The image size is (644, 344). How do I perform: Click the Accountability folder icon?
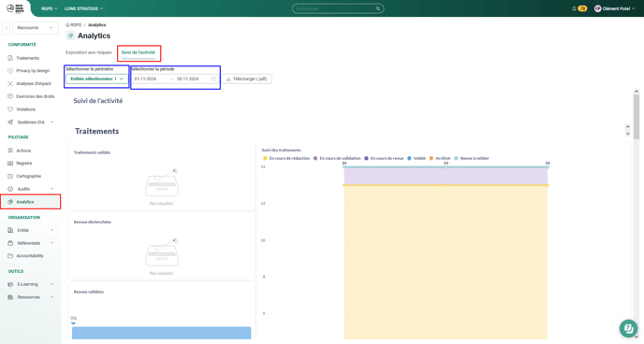[10, 256]
